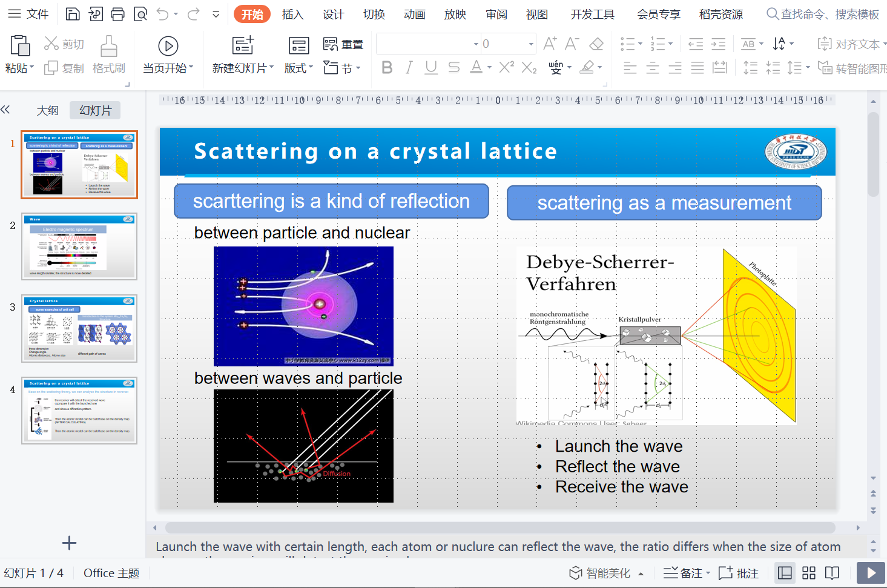Screen dimensions: 887x588
Task: Align text left
Action: (630, 68)
